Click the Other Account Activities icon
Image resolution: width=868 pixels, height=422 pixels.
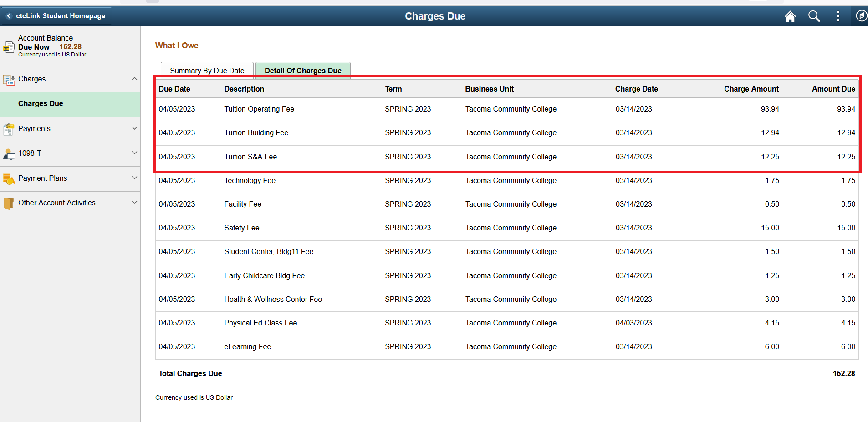(9, 203)
